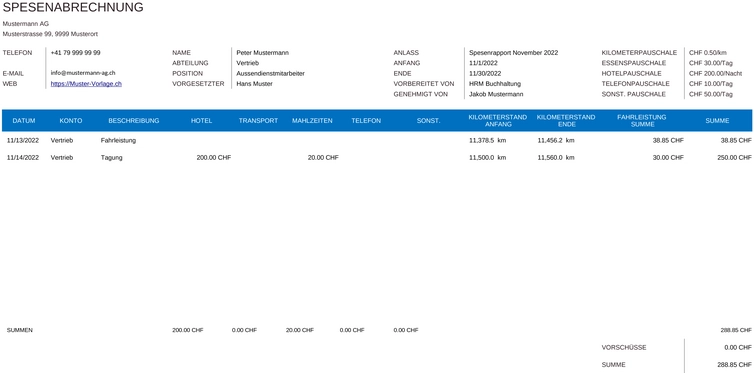This screenshot has height=373, width=754.
Task: Select the TRANSPORT column header
Action: pos(258,121)
